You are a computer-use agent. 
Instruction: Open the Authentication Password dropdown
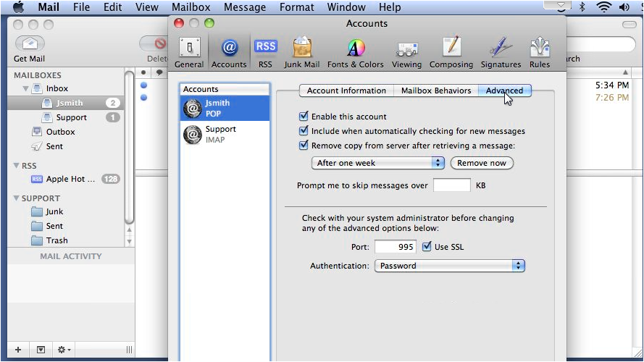(450, 266)
